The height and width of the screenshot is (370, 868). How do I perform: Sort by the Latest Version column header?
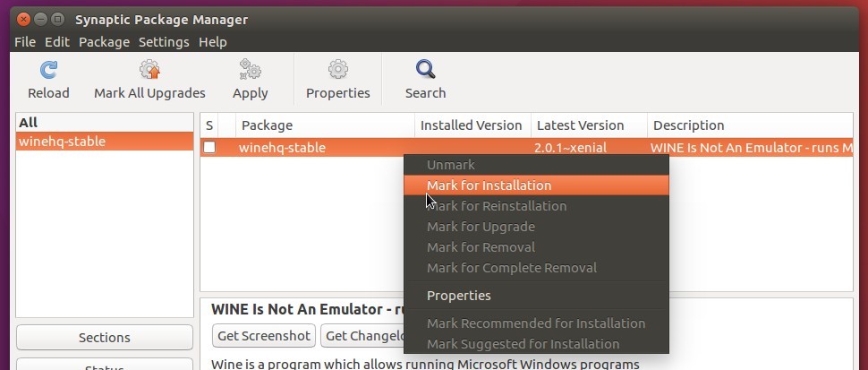coord(589,125)
